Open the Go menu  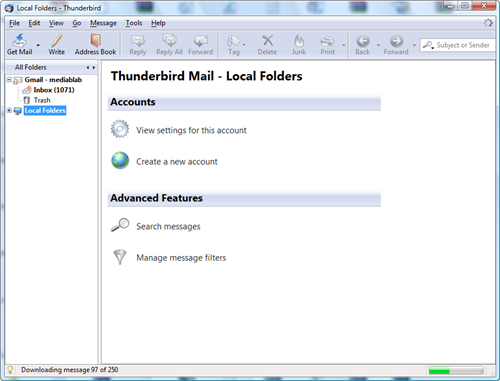click(x=77, y=23)
